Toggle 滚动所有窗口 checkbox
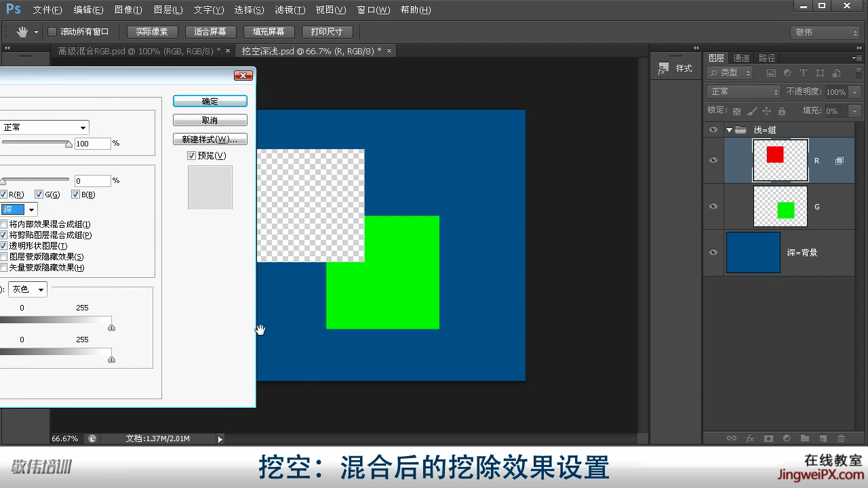Viewport: 868px width, 488px height. 52,32
